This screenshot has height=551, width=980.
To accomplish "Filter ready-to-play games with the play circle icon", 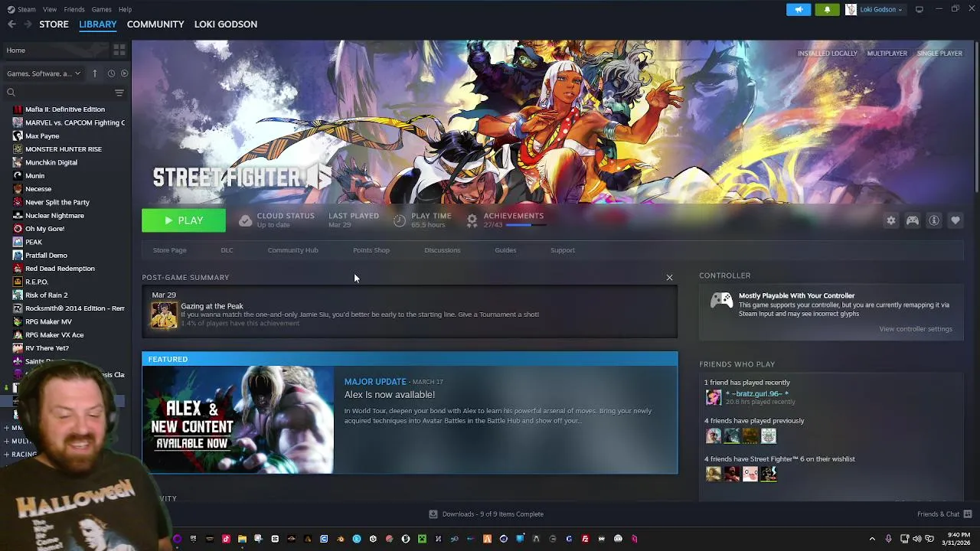I will click(x=124, y=73).
